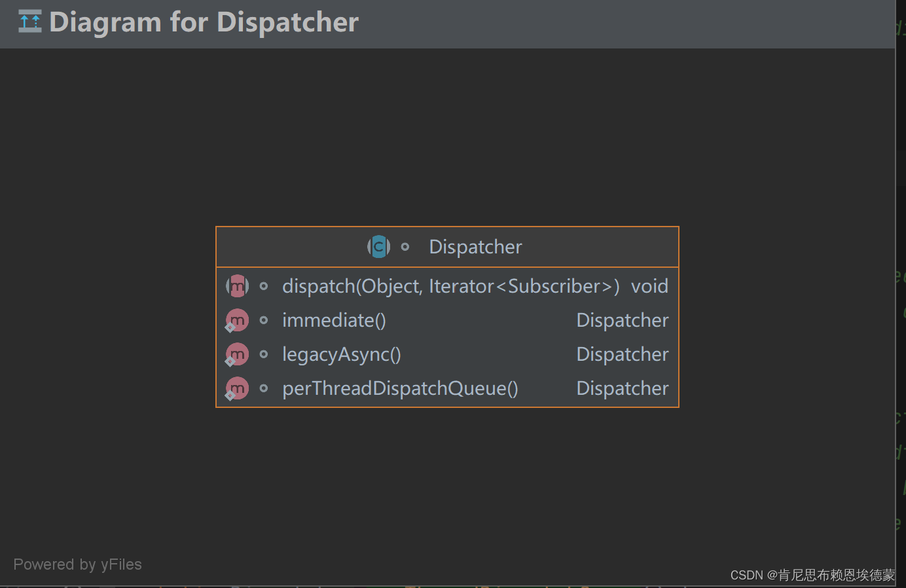Click the Dispatcher return type of immediate()
Screen dimensions: 906x588
[623, 320]
